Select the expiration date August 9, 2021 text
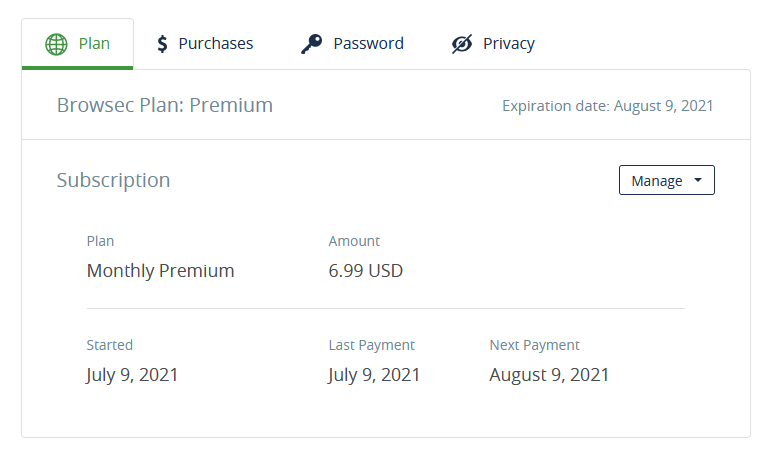The width and height of the screenshot is (778, 451). click(x=663, y=106)
